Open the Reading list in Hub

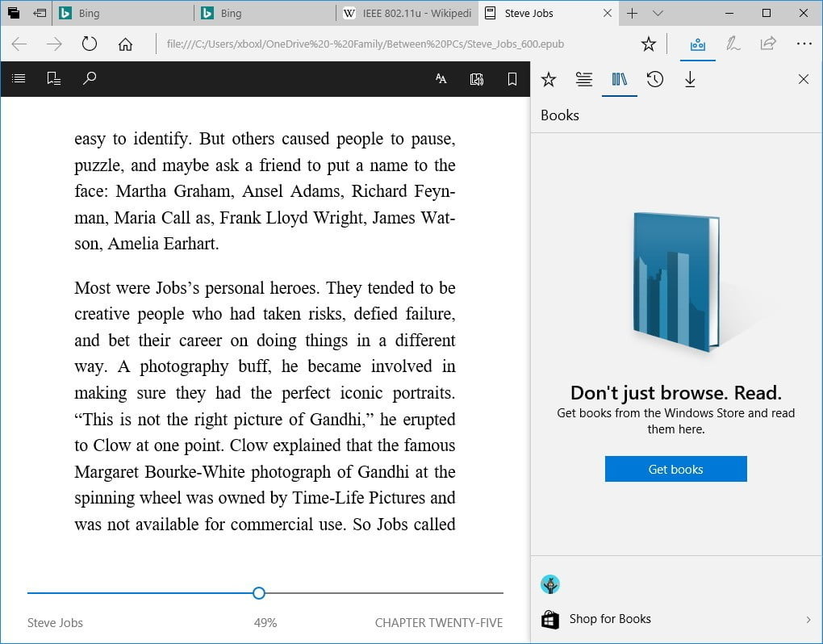click(x=584, y=79)
